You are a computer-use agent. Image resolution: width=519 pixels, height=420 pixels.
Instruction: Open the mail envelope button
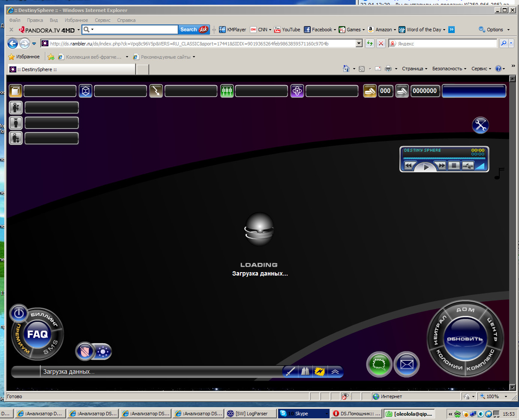[x=406, y=365]
